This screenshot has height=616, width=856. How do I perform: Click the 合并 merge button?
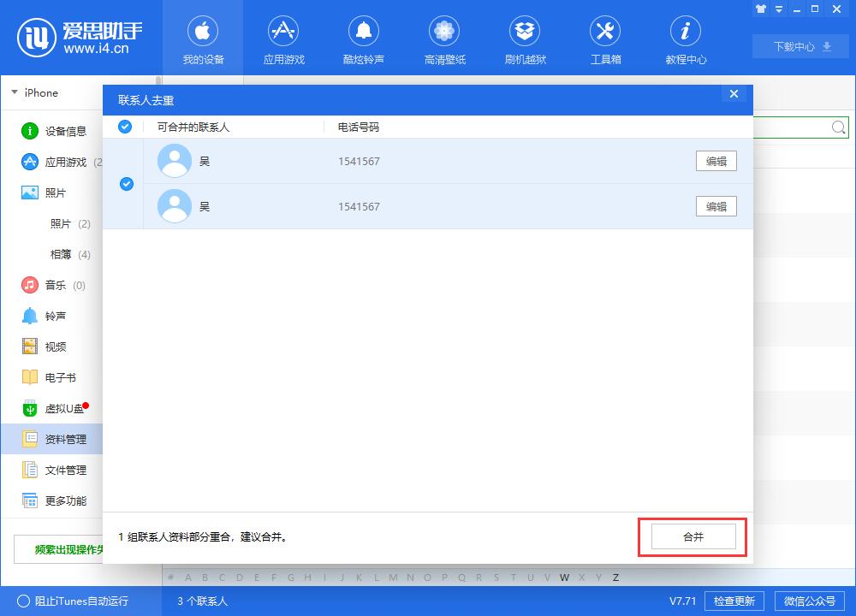(x=692, y=536)
